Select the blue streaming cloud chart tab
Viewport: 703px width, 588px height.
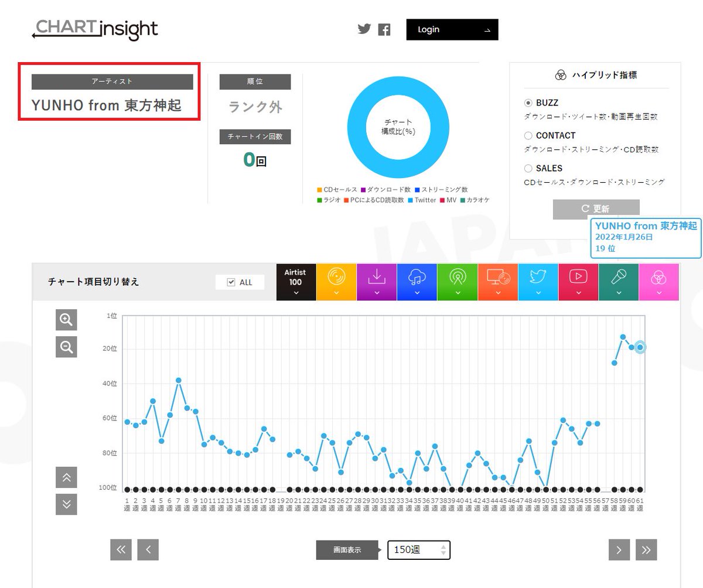[417, 282]
